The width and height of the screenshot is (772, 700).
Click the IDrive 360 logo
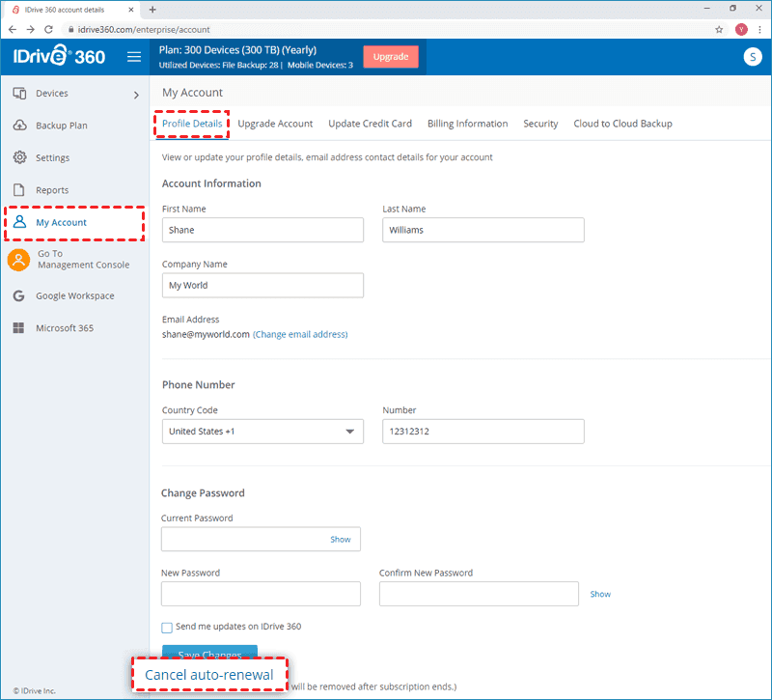(x=59, y=56)
